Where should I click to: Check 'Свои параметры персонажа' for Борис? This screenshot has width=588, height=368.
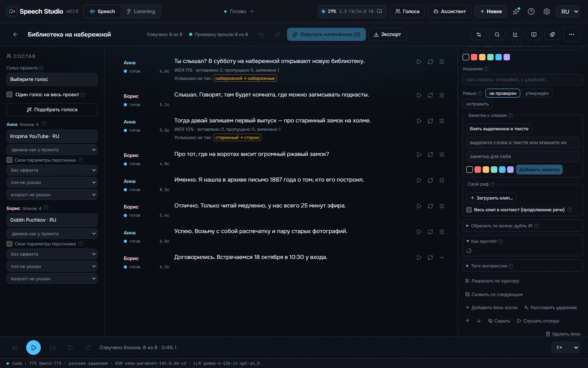10,244
